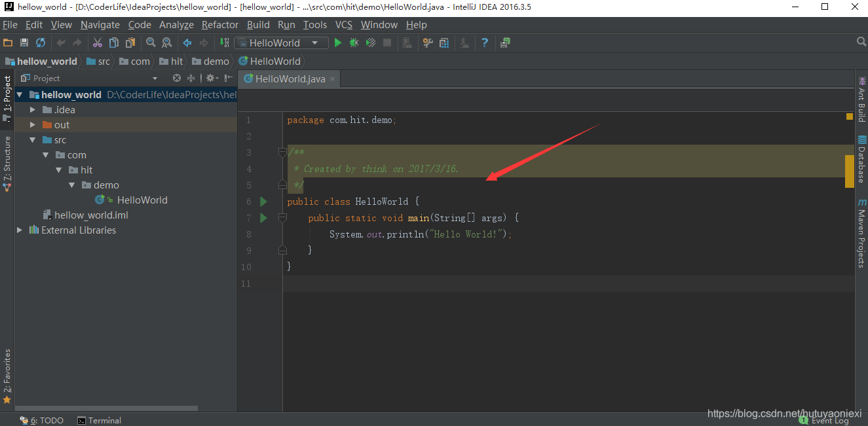The height and width of the screenshot is (426, 868).
Task: Open the Build menu
Action: (258, 25)
